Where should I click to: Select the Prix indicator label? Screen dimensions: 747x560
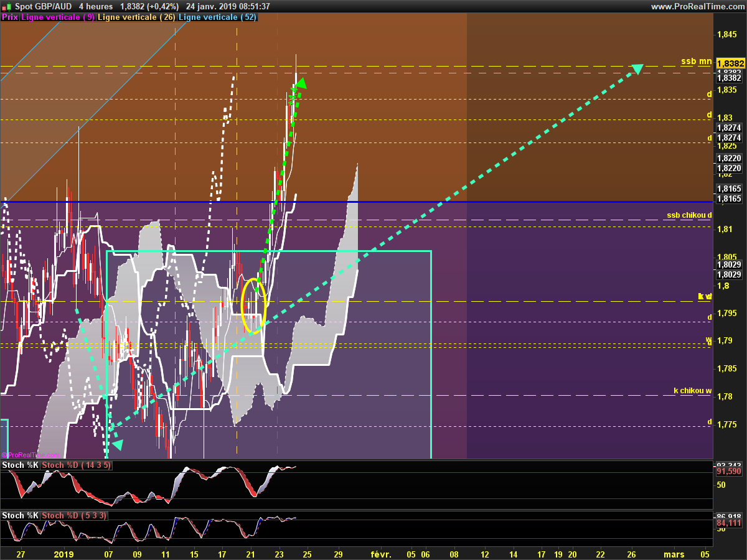tap(10, 17)
